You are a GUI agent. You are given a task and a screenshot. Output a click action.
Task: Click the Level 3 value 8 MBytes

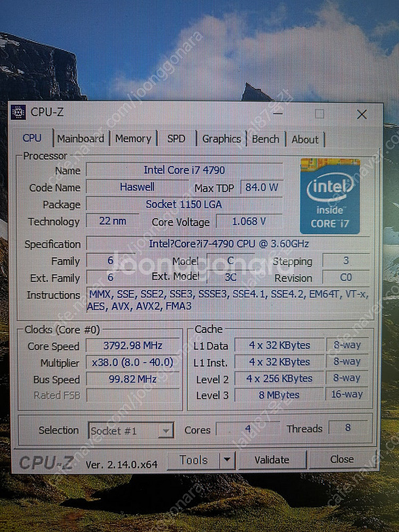point(280,395)
